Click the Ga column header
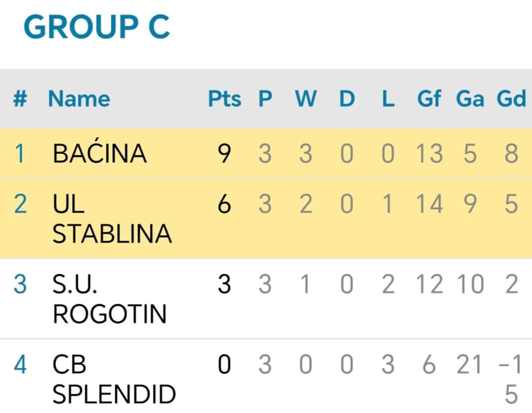Screen dimensions: 532x413 click(x=470, y=98)
